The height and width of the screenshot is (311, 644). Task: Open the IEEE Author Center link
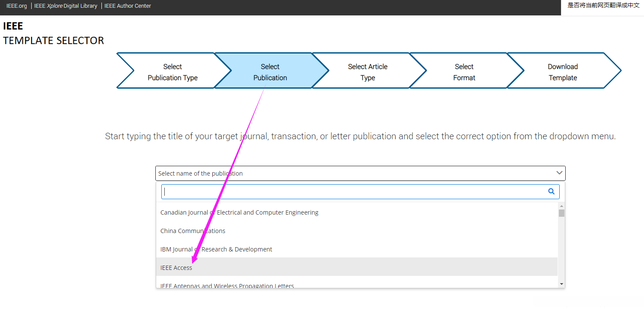(x=128, y=6)
